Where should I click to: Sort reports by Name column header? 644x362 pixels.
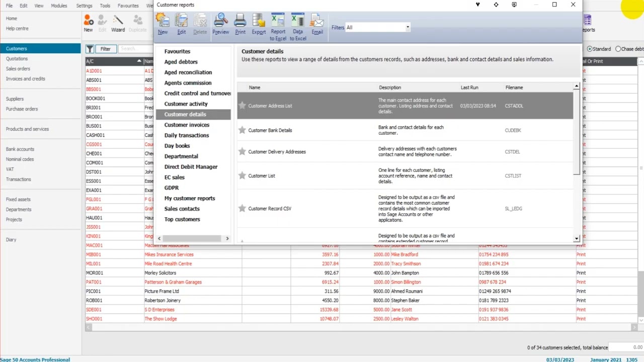click(255, 87)
